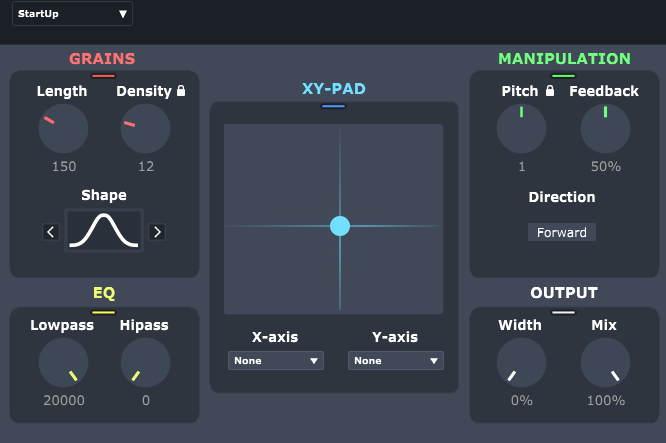Open the StartUp preset dropdown

coord(72,14)
